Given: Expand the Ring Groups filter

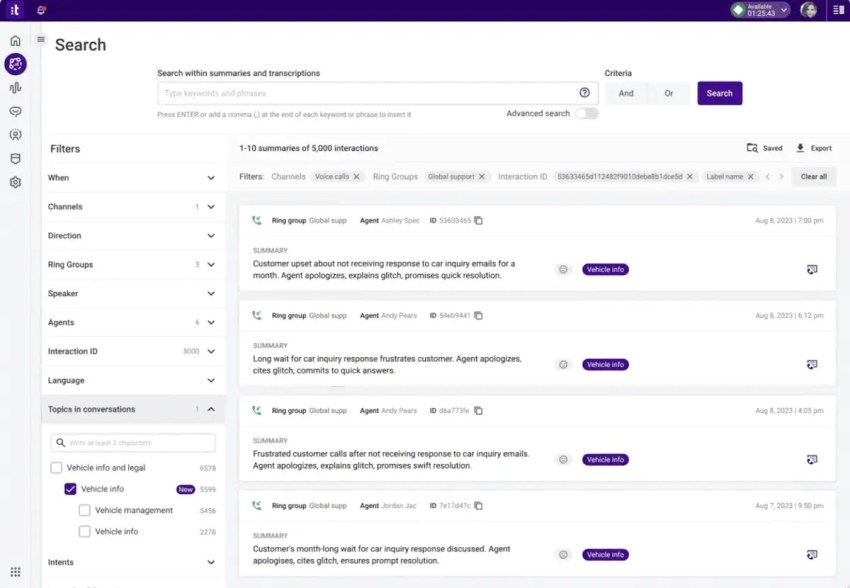Looking at the screenshot, I should point(132,264).
